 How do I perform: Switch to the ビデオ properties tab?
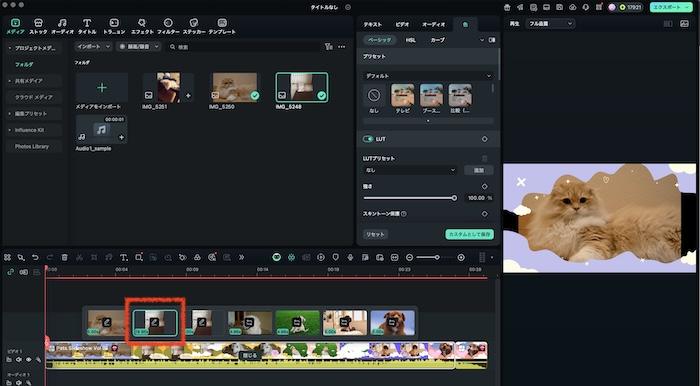coord(402,25)
